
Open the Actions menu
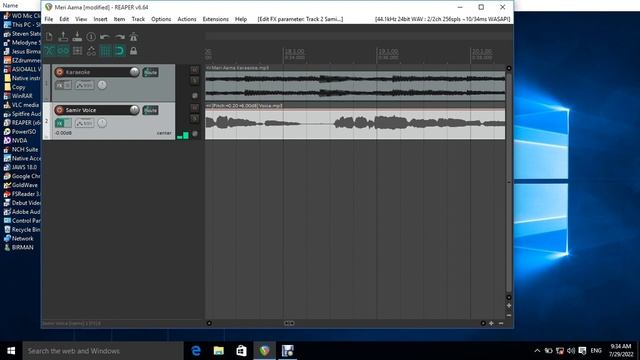[187, 19]
